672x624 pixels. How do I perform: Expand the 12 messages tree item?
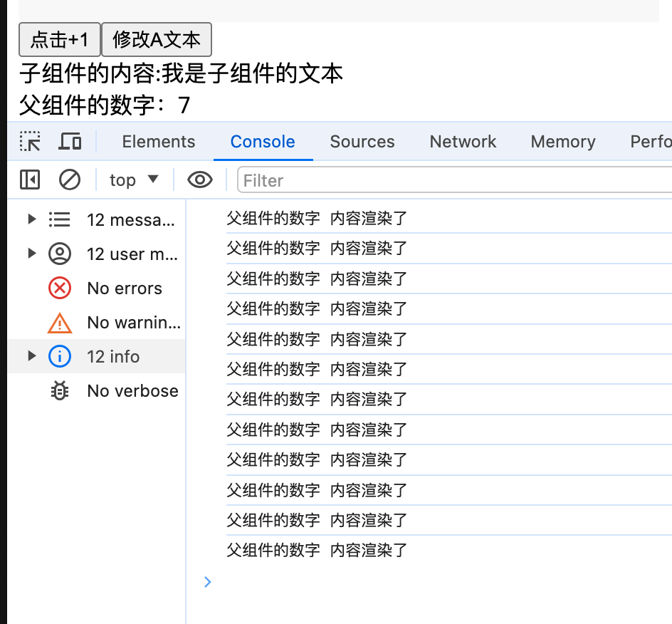coord(31,219)
